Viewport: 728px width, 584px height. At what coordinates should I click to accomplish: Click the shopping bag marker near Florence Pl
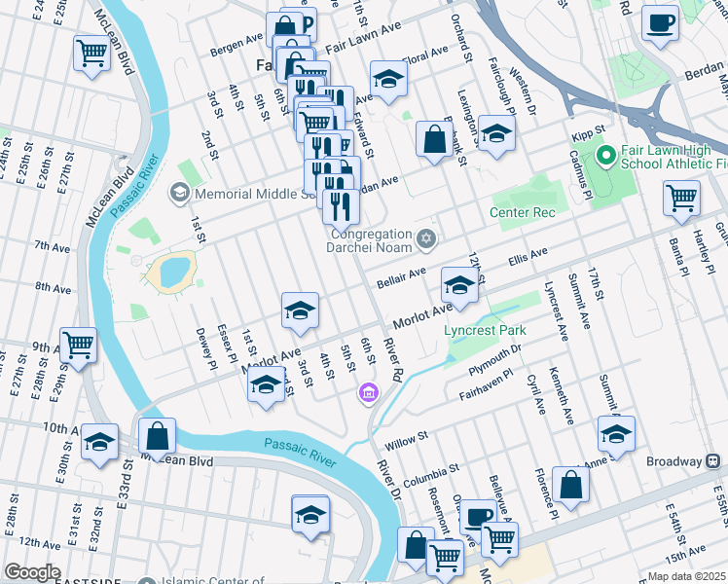tap(570, 489)
